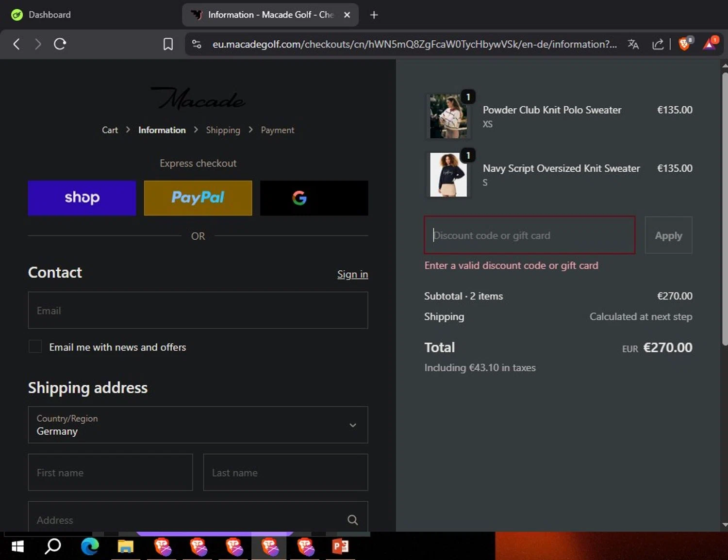Bookmark this page with the bookmark icon
728x560 pixels.
point(168,44)
